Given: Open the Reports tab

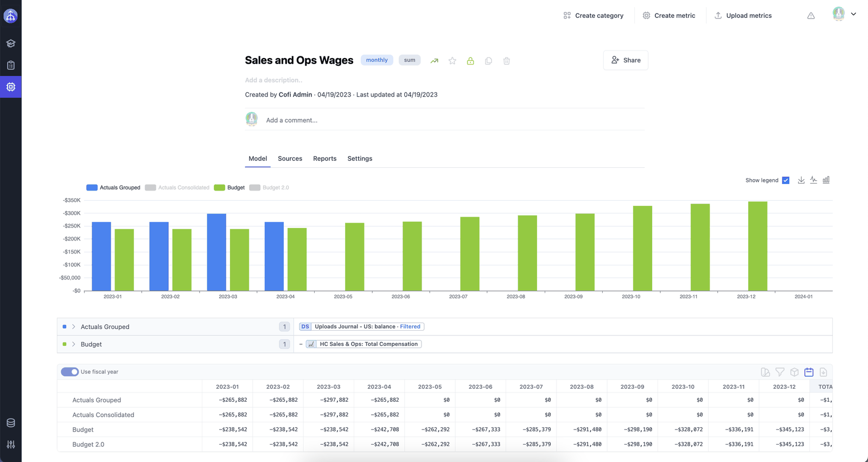Looking at the screenshot, I should (325, 159).
